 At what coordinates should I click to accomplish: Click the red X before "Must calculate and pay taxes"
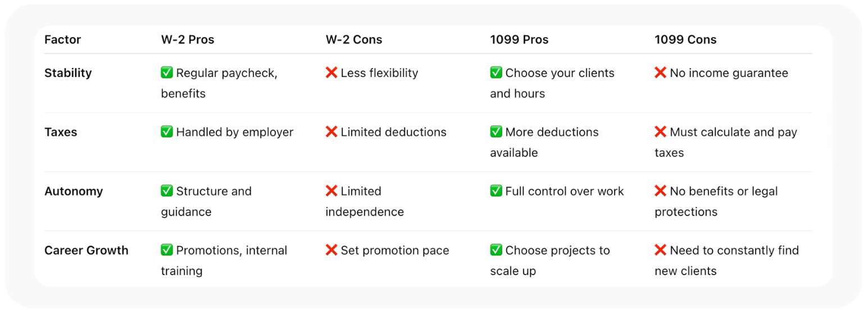pos(661,132)
